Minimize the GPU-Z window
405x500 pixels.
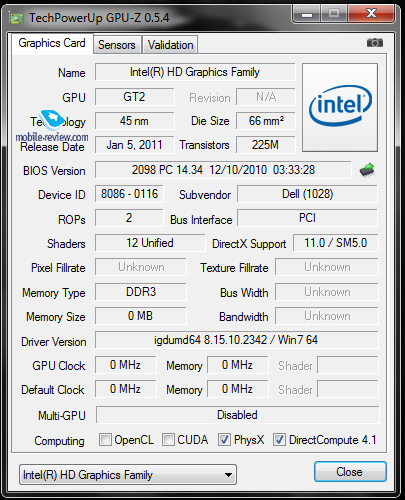pos(307,14)
